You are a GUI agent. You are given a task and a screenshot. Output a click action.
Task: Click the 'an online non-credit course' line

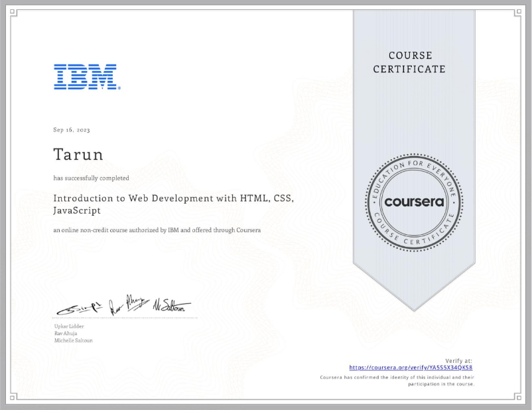[157, 230]
